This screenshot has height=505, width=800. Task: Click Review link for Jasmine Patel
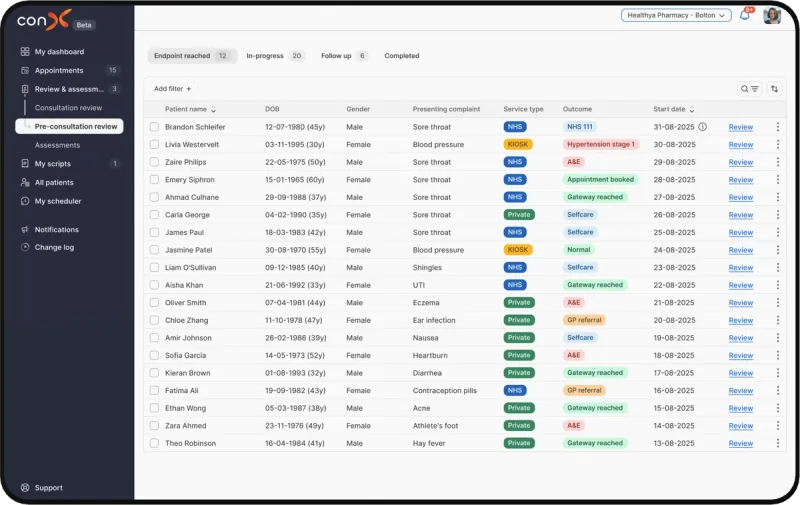coord(741,250)
